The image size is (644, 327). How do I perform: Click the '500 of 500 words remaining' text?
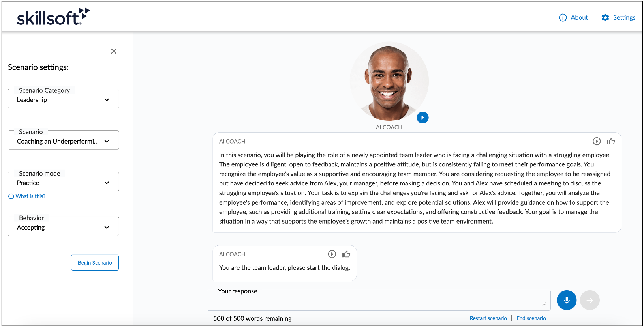coord(252,318)
